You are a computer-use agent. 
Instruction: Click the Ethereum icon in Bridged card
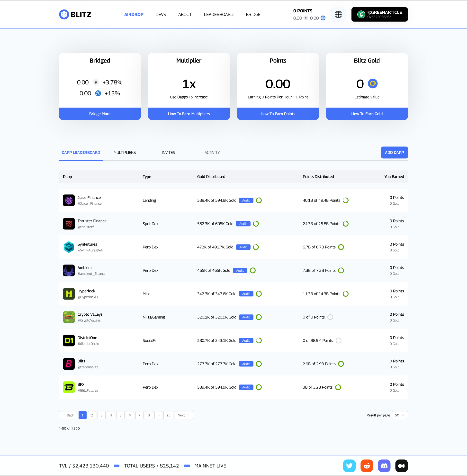(x=96, y=82)
